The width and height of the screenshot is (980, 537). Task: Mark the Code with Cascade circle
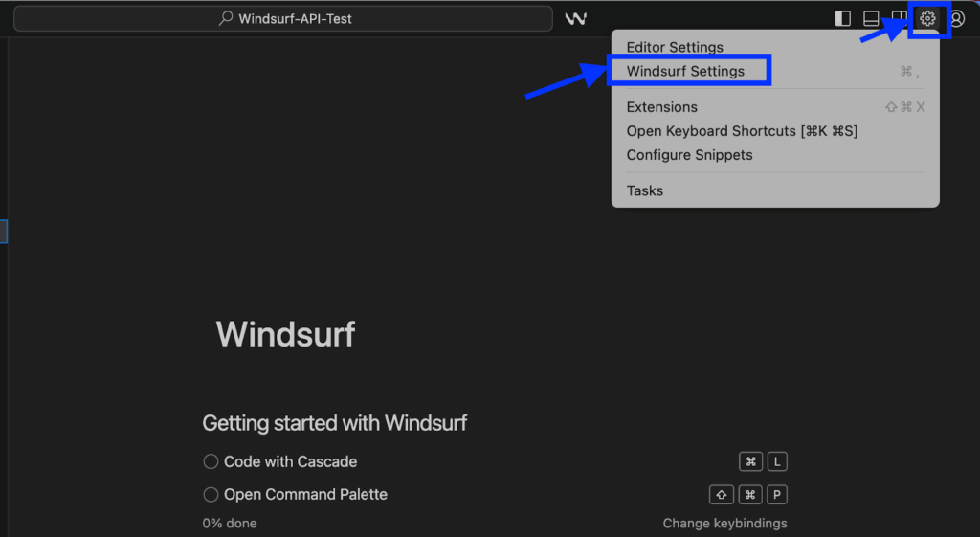pyautogui.click(x=212, y=461)
